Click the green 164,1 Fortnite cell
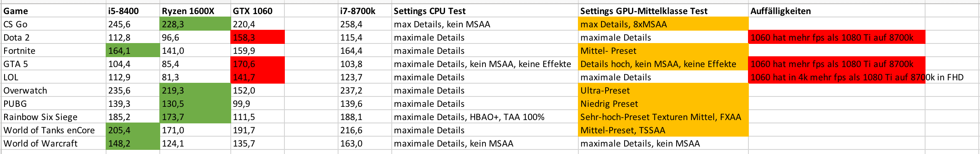Viewport: 980px width, 154px height. tap(133, 51)
